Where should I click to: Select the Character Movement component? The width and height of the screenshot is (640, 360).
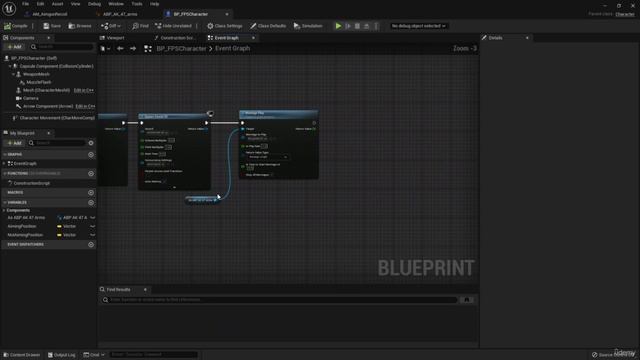coord(57,118)
